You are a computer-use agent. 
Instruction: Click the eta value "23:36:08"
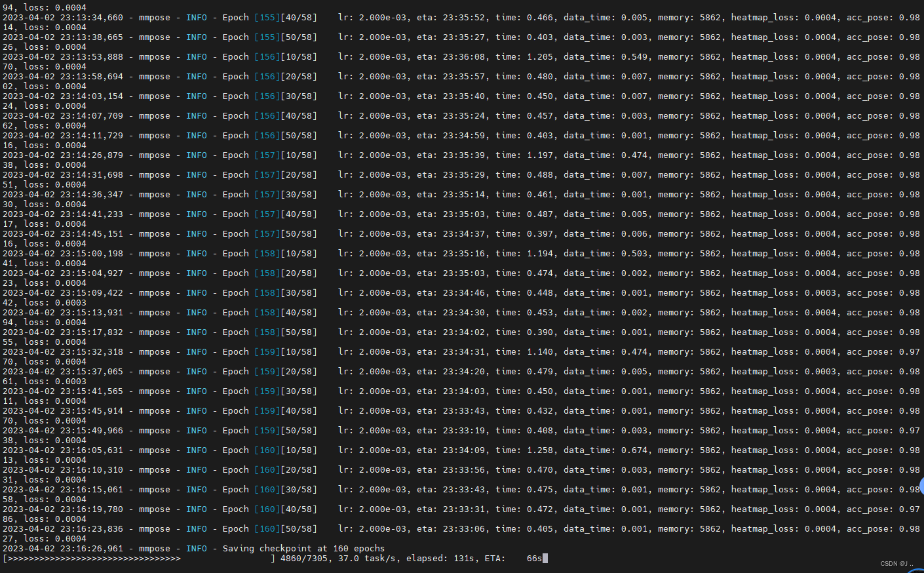click(x=463, y=57)
